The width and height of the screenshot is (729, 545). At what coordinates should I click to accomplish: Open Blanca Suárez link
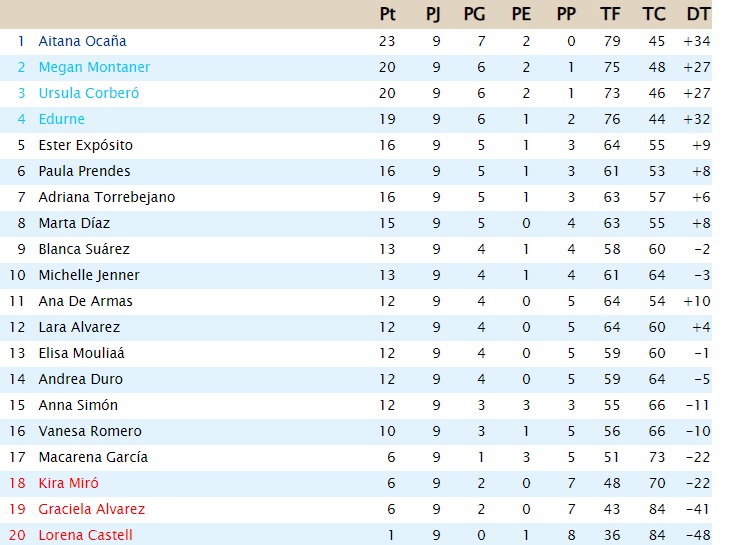click(84, 249)
